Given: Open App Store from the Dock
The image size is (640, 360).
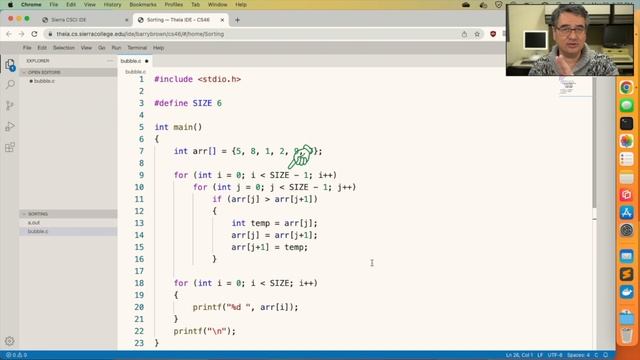Looking at the screenshot, I should (627, 213).
